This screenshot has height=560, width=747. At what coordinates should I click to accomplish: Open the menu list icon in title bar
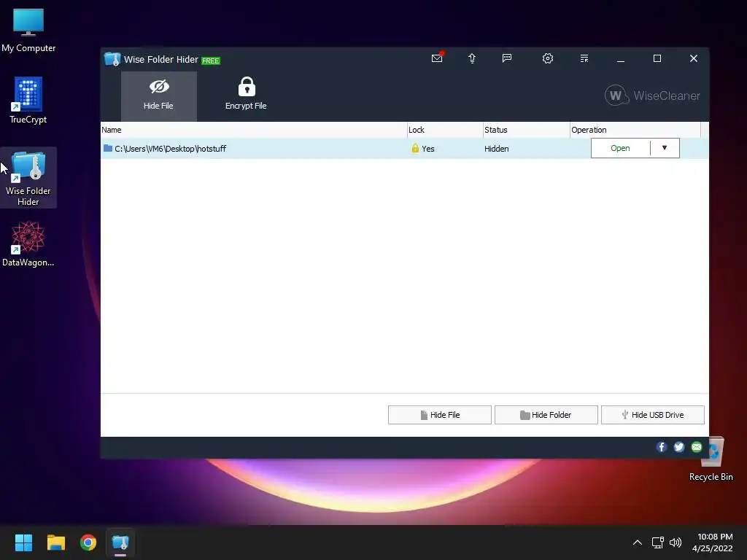coord(584,58)
